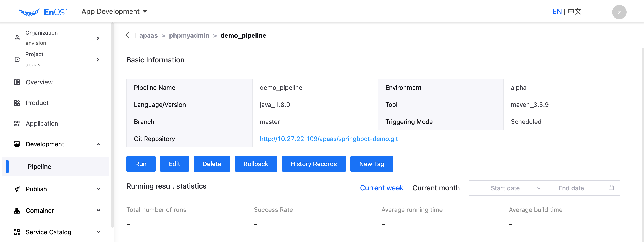This screenshot has width=644, height=242.
Task: Click the alpha environment value
Action: 519,88
